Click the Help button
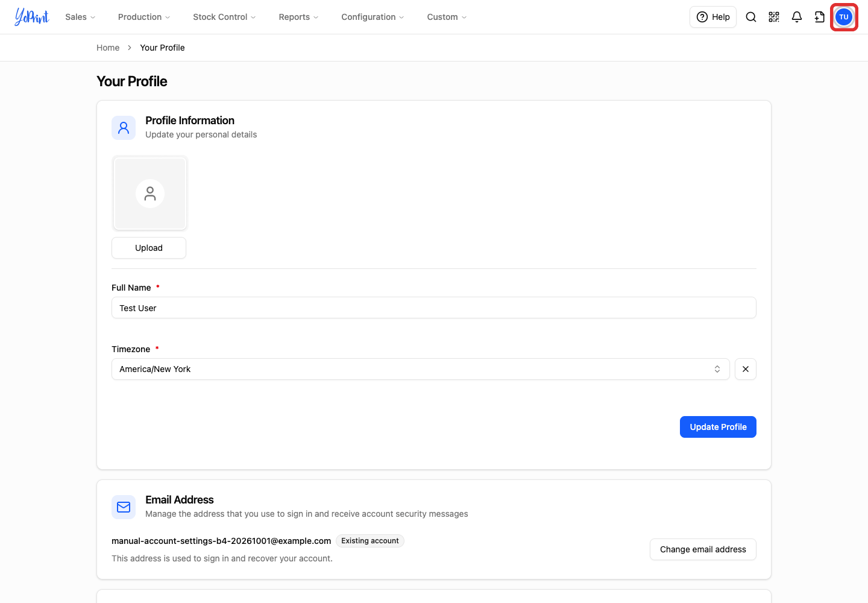Screen dimensions: 868x603 tap(713, 17)
